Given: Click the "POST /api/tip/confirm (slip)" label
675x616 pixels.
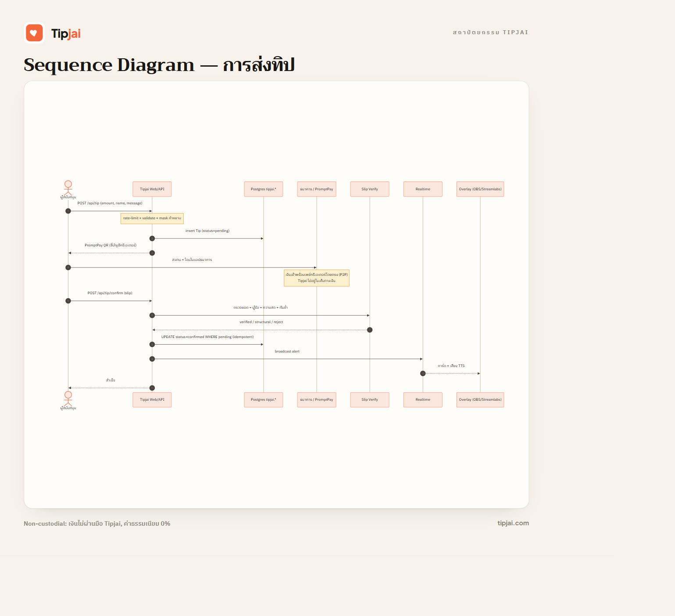Looking at the screenshot, I should click(110, 293).
